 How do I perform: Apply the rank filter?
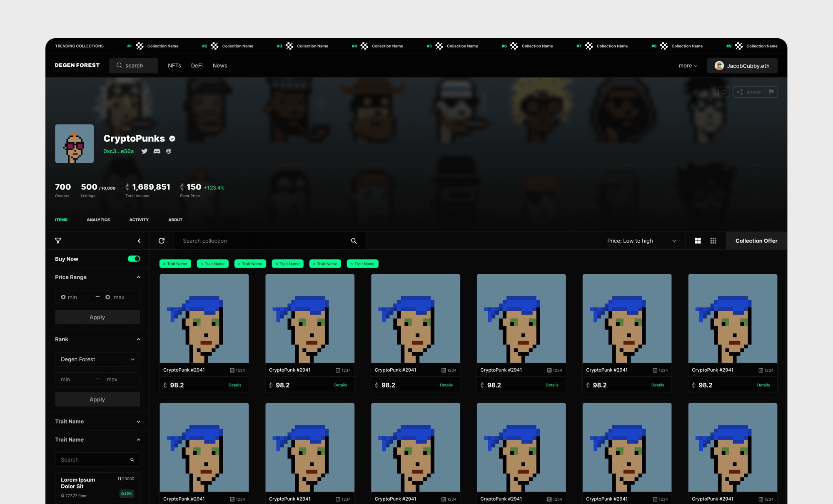point(97,400)
